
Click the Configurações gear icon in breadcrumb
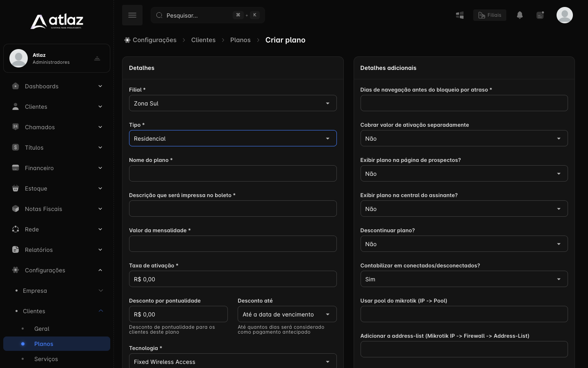click(127, 40)
